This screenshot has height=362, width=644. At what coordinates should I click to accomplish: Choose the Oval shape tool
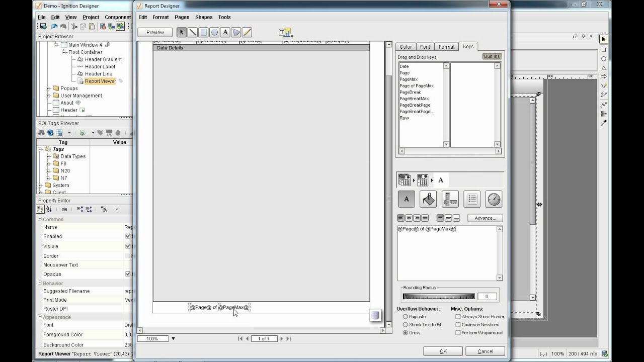click(x=214, y=32)
